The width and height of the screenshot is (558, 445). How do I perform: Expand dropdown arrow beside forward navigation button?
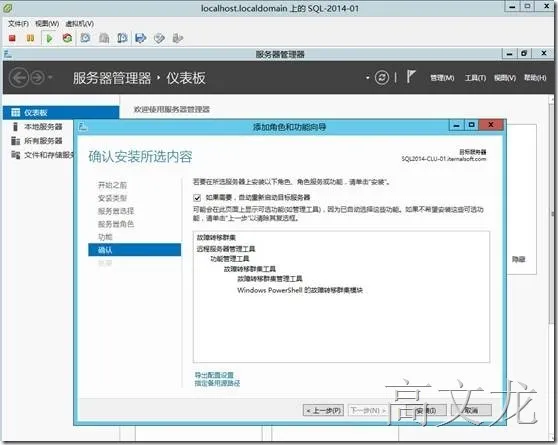[x=50, y=77]
